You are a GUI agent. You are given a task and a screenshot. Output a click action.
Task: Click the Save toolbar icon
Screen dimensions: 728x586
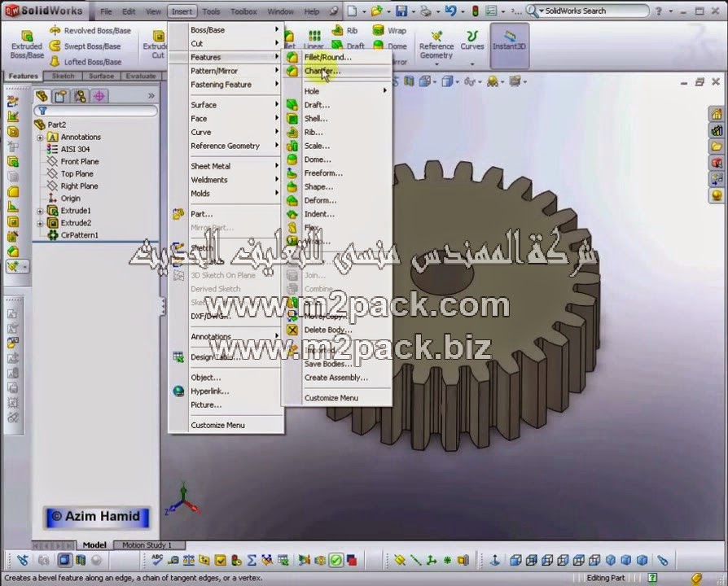[x=401, y=11]
